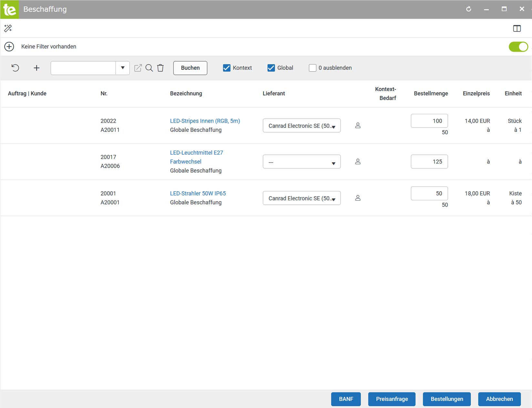Add a new item with the plus icon
The width and height of the screenshot is (532, 408).
click(x=36, y=68)
